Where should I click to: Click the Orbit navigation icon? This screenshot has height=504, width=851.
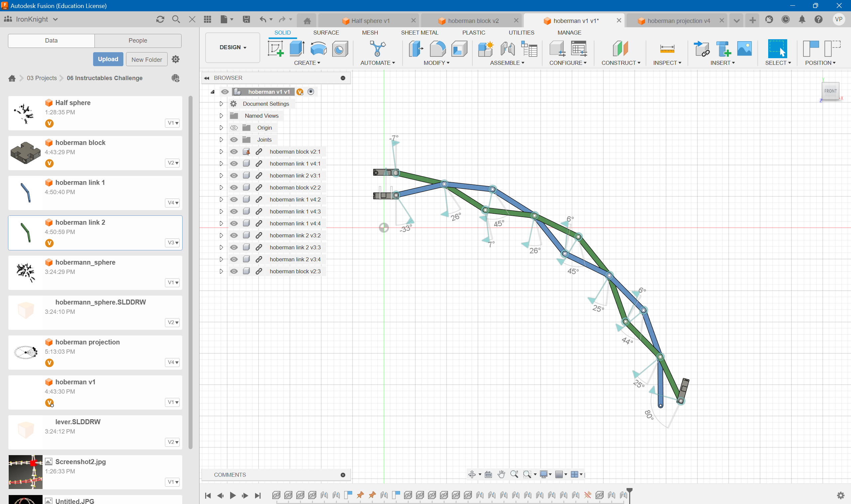[472, 474]
